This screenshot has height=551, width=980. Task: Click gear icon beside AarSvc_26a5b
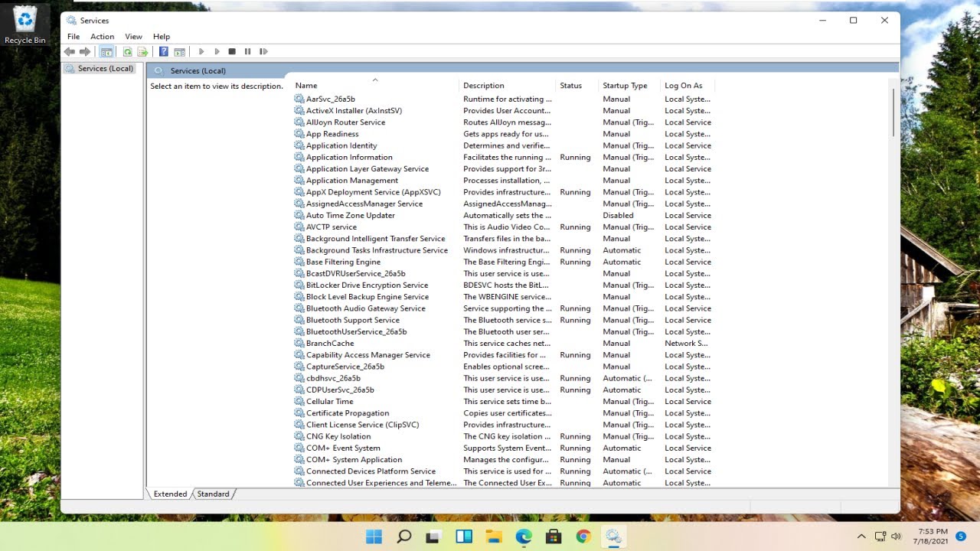(x=299, y=99)
